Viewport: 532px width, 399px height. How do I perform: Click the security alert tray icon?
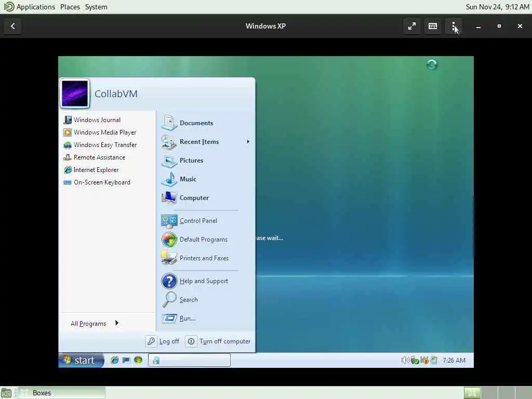pos(424,361)
